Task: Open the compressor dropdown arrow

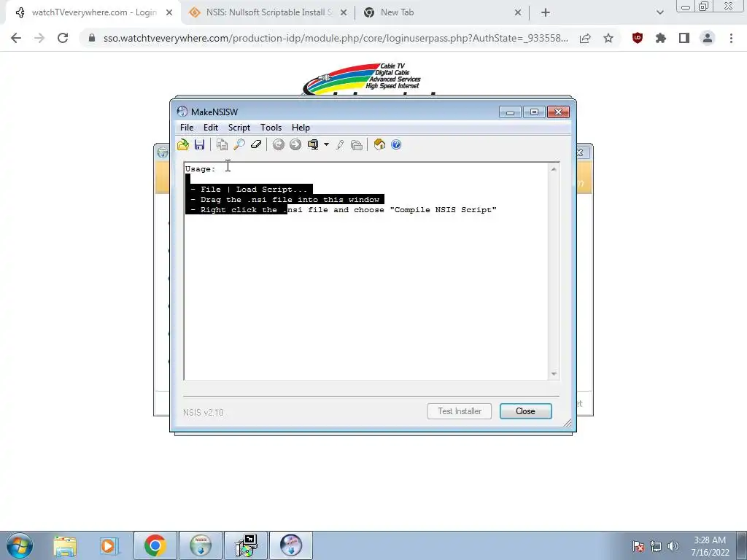Action: [326, 145]
